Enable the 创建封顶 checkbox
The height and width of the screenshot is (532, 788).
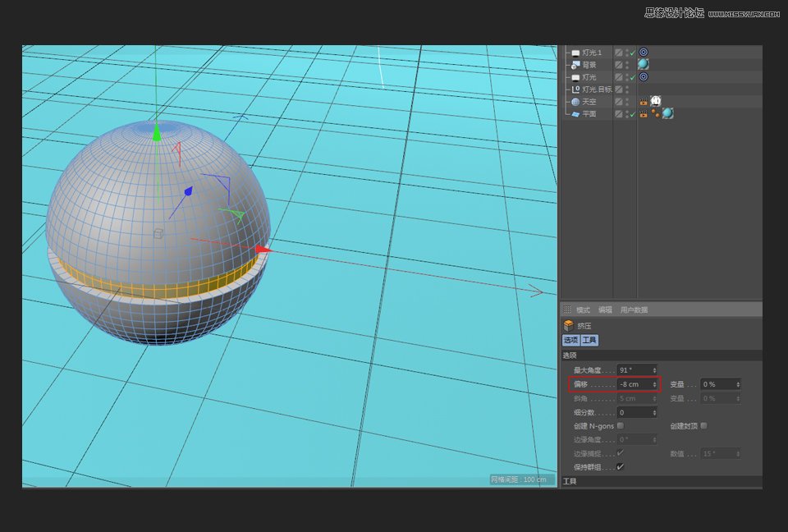click(704, 425)
